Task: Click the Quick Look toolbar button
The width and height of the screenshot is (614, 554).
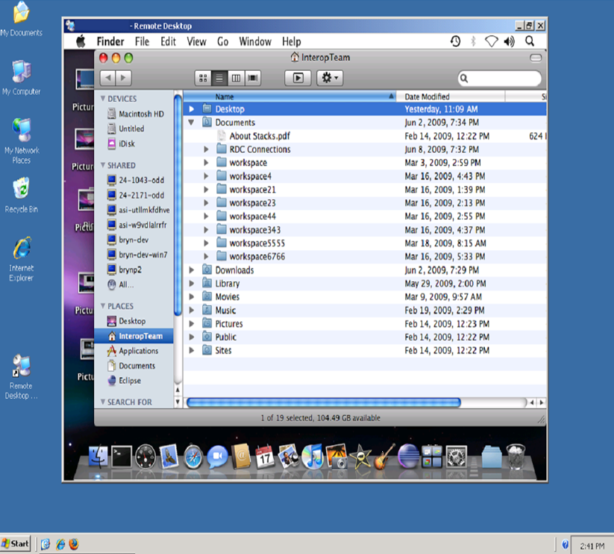Action: pos(298,77)
